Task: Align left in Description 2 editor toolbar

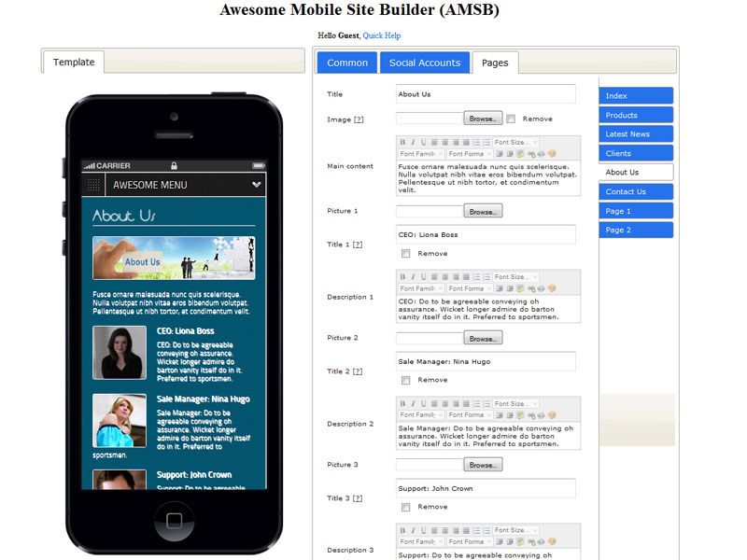Action: click(434, 403)
